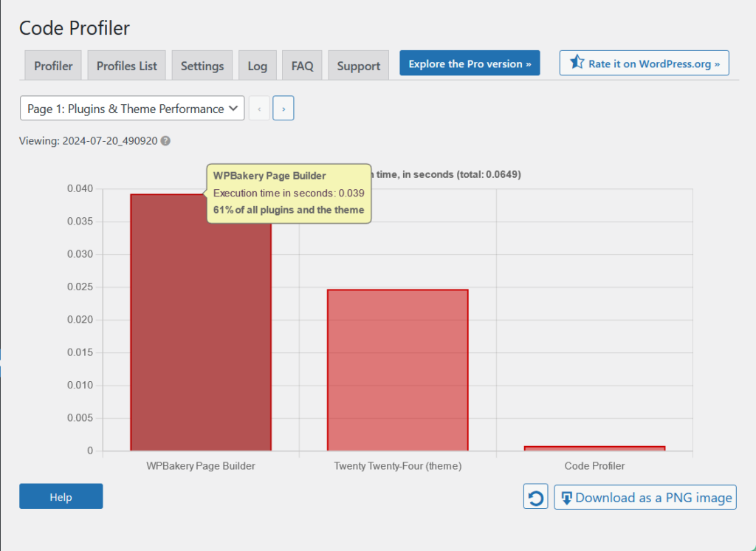
Task: Click the Help button
Action: (61, 496)
